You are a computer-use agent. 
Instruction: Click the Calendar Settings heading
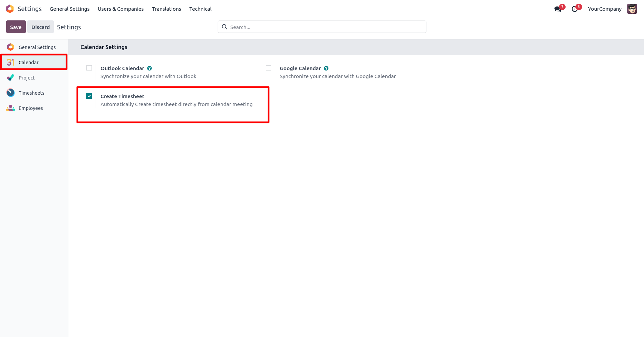[104, 47]
